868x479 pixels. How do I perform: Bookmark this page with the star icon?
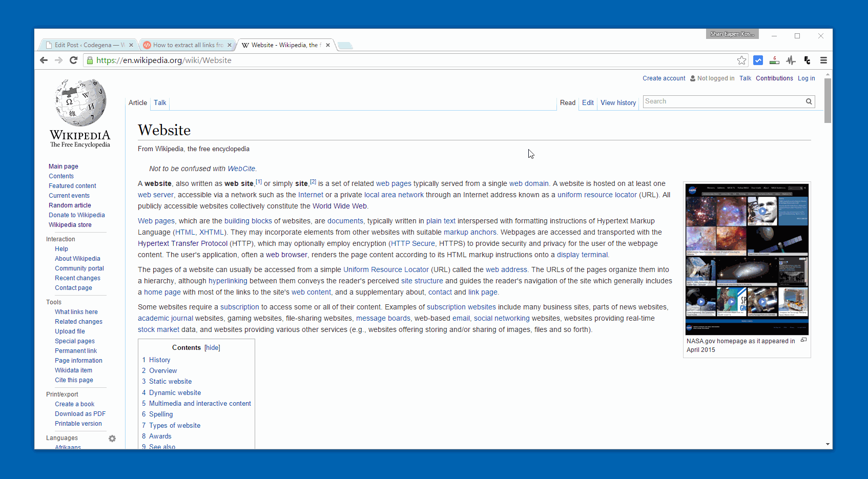pyautogui.click(x=741, y=60)
